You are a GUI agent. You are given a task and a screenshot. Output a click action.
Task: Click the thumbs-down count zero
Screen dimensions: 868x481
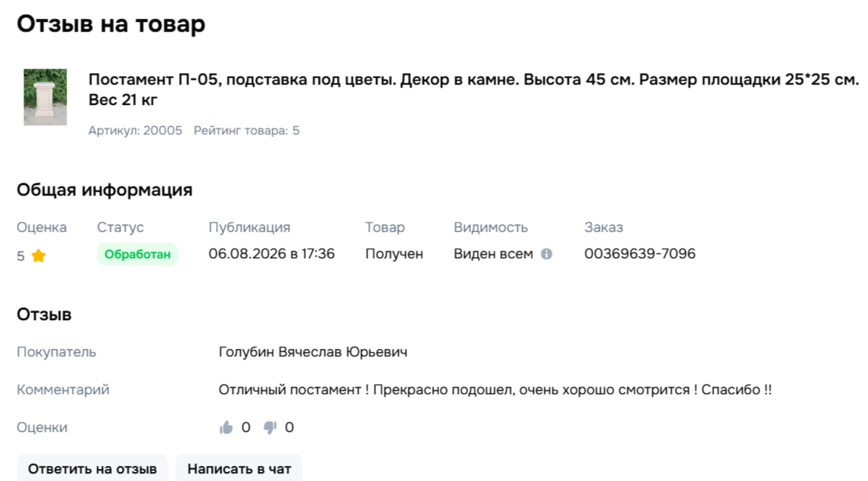[x=289, y=427]
